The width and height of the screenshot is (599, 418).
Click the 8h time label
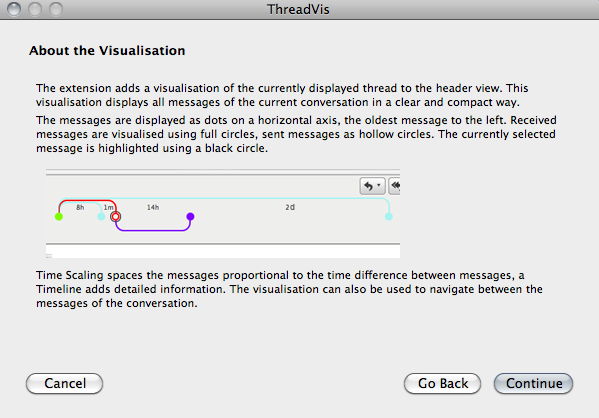click(80, 207)
